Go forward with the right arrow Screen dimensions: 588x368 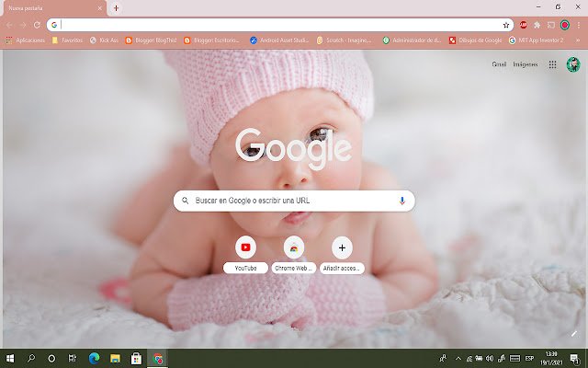23,25
